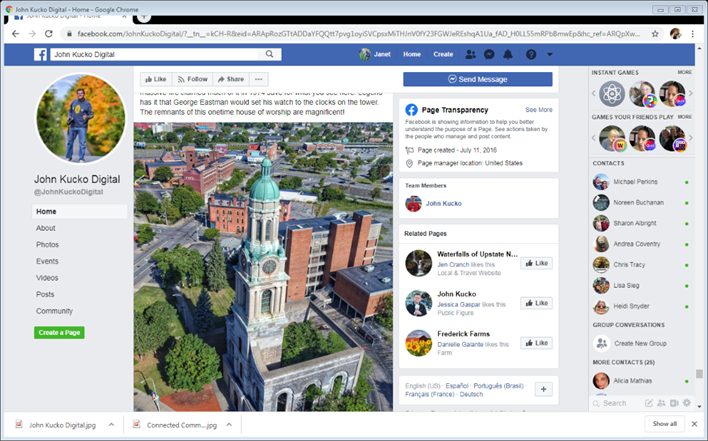Open the atom instant game icon
The height and width of the screenshot is (441, 708).
(x=612, y=94)
